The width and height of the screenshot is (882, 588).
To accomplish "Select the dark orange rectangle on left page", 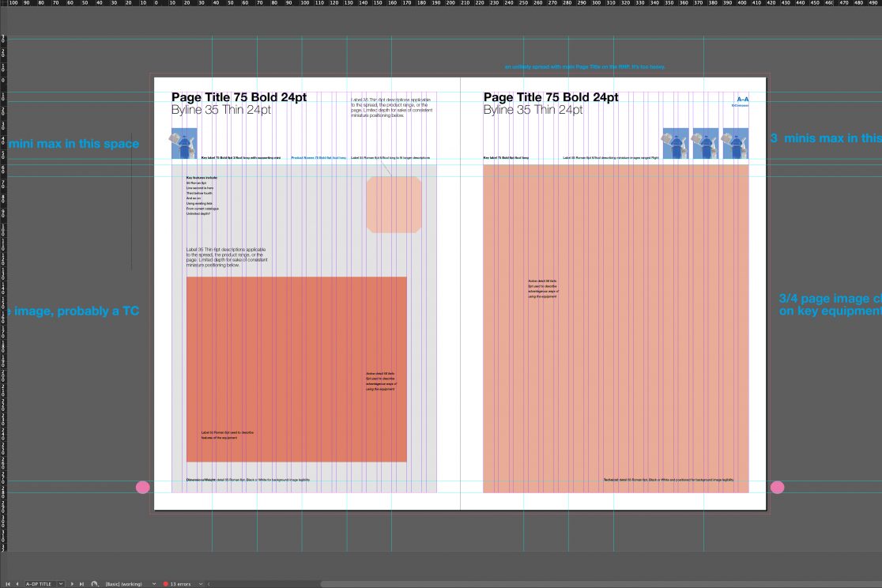I will tap(296, 369).
